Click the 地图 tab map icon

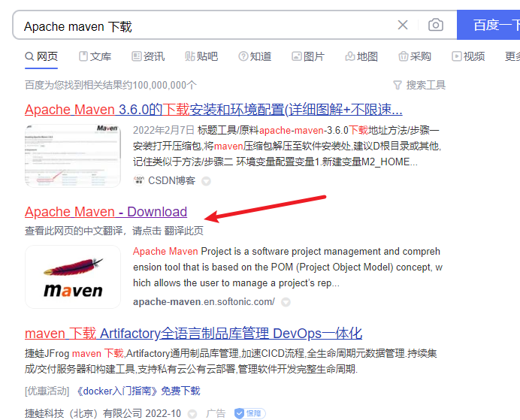pyautogui.click(x=350, y=56)
